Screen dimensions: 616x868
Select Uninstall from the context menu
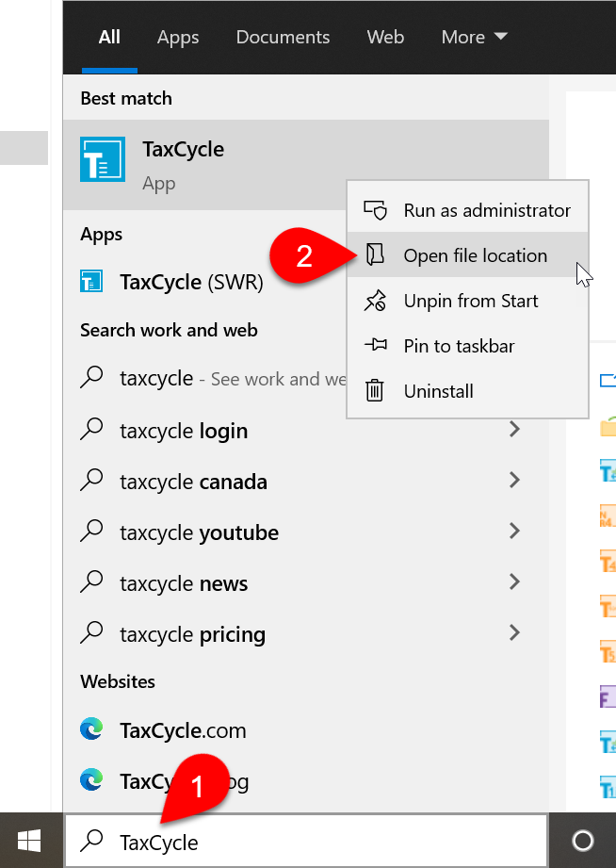click(468, 391)
